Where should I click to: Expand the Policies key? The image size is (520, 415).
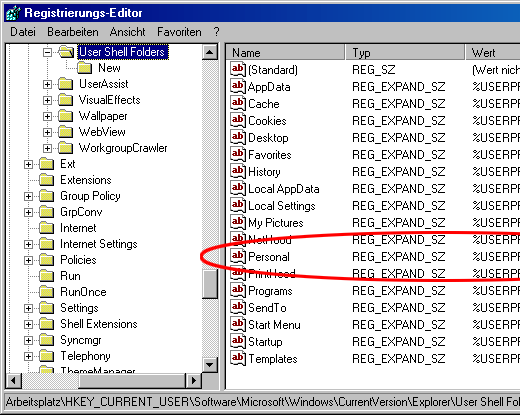tap(29, 260)
